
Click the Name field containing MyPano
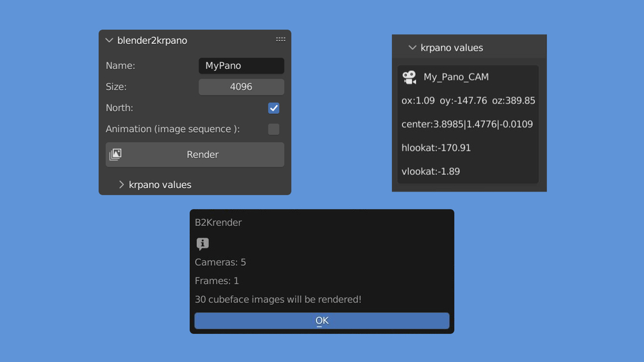coord(241,66)
